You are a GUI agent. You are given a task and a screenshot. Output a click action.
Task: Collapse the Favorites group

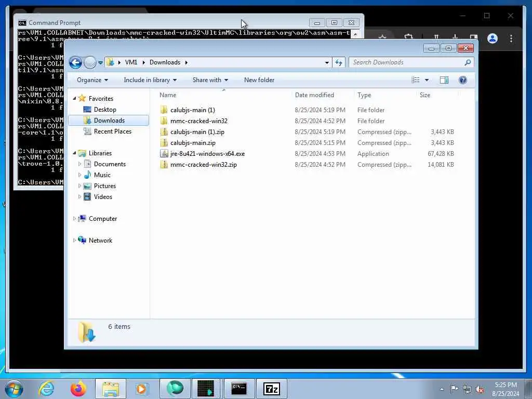pyautogui.click(x=75, y=98)
